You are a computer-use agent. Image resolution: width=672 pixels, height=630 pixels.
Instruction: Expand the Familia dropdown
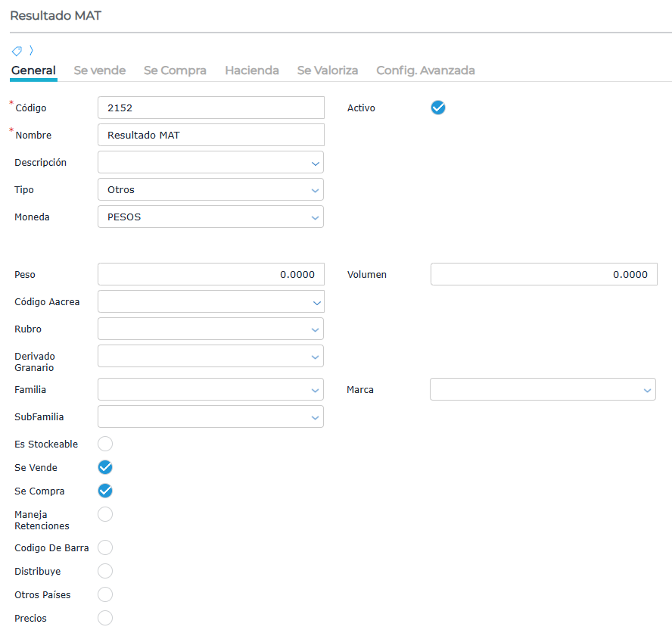pos(210,389)
